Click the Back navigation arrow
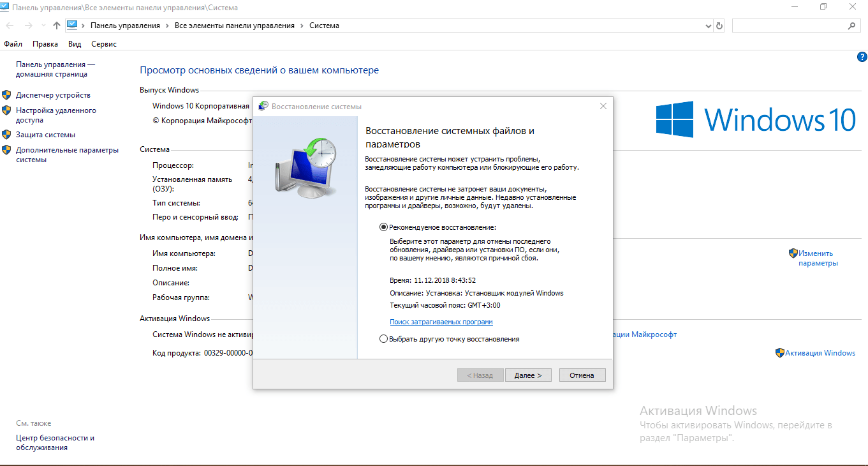 (x=10, y=26)
